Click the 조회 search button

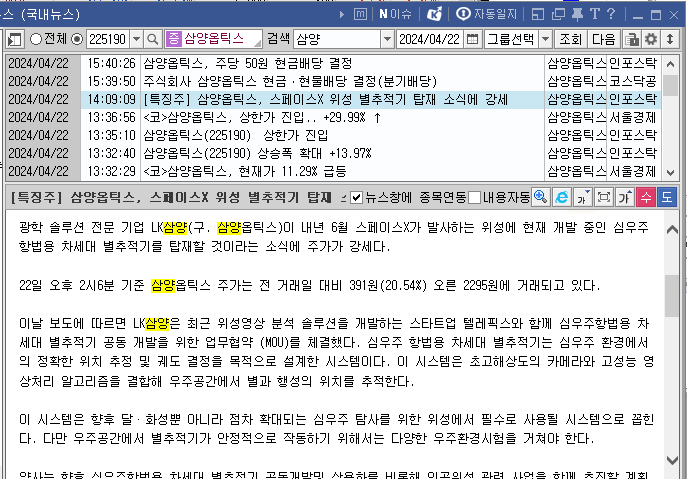pos(570,39)
